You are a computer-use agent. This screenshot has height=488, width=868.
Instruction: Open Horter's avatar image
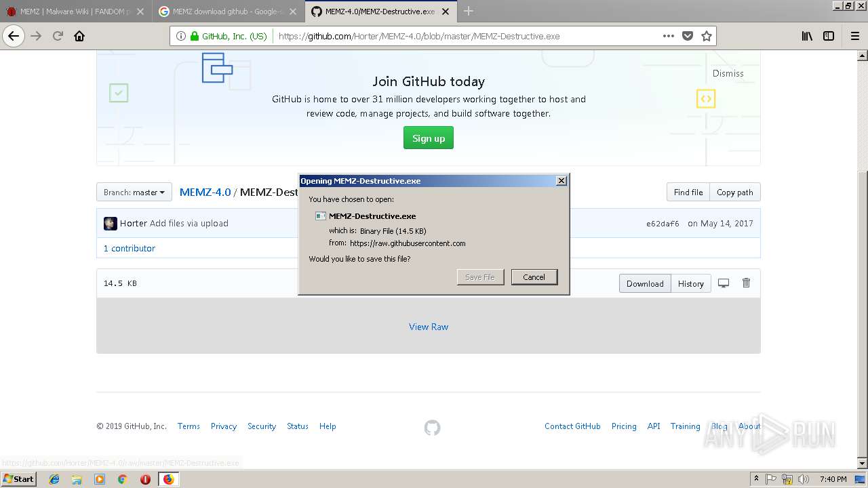tap(110, 224)
